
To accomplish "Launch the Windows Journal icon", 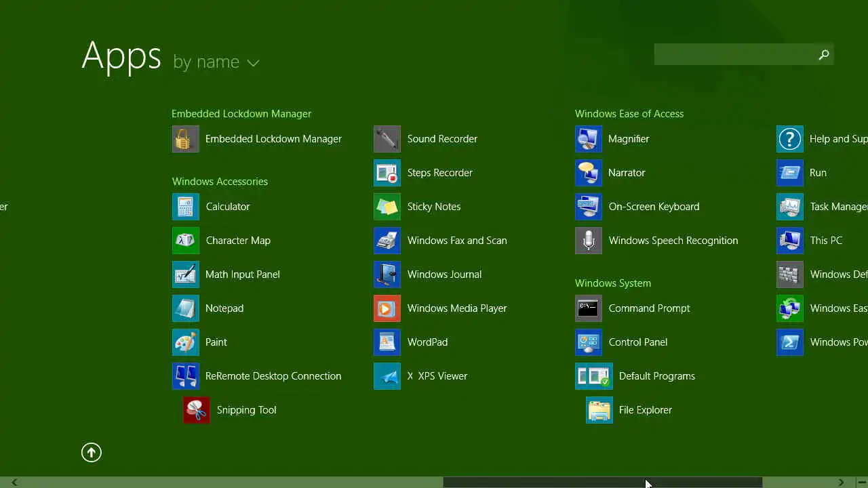I will tap(387, 274).
